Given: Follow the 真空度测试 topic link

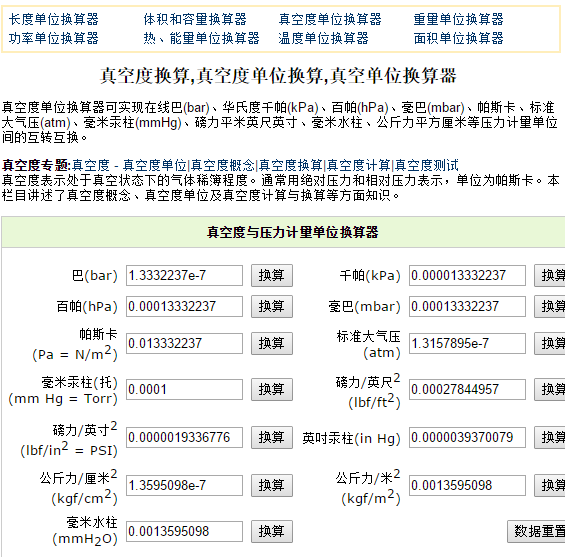Looking at the screenshot, I should pyautogui.click(x=426, y=165).
